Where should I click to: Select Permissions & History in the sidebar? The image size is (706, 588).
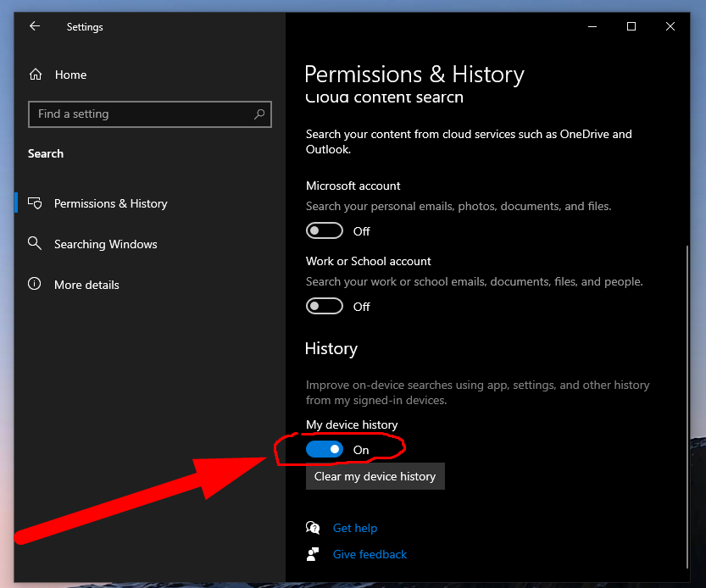[110, 203]
